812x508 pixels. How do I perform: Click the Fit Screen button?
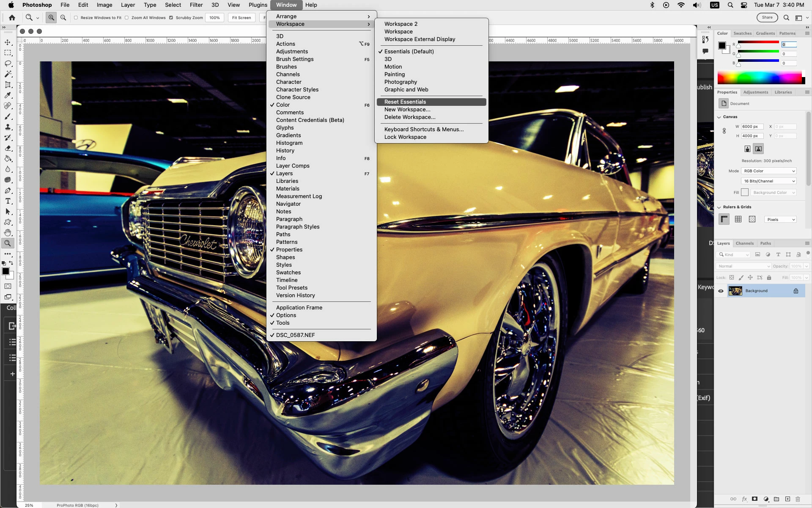tap(241, 18)
